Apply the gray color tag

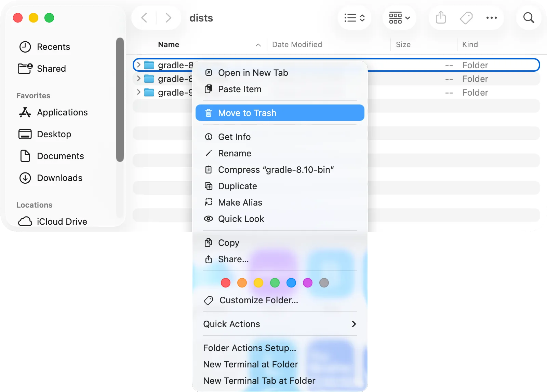coord(324,283)
